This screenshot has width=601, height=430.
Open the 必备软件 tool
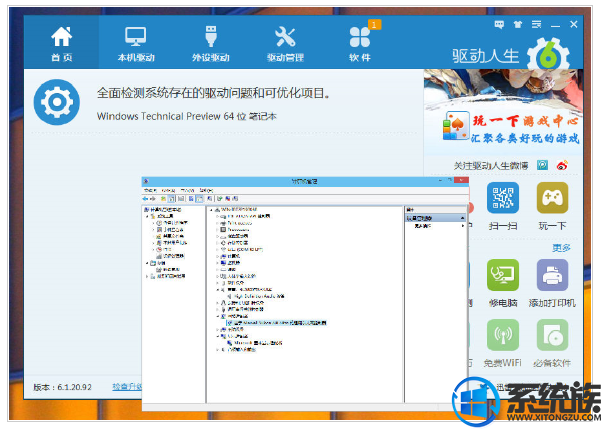click(x=552, y=343)
